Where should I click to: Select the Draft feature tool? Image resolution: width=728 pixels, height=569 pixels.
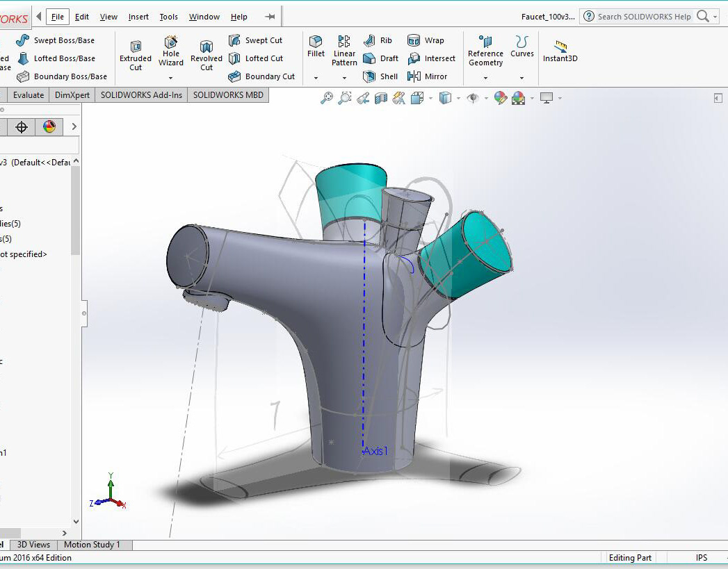381,58
